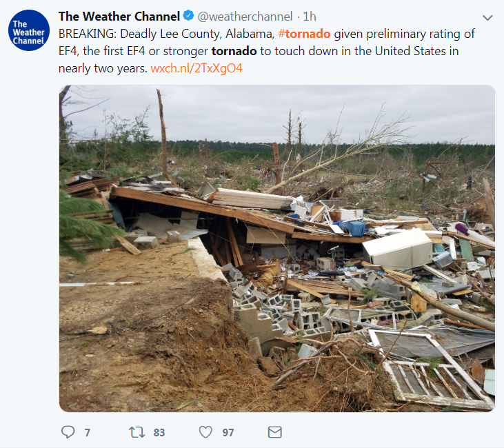The height and width of the screenshot is (448, 504).
Task: Open the wxch.nl/2TxXgO4 article link
Action: point(196,68)
